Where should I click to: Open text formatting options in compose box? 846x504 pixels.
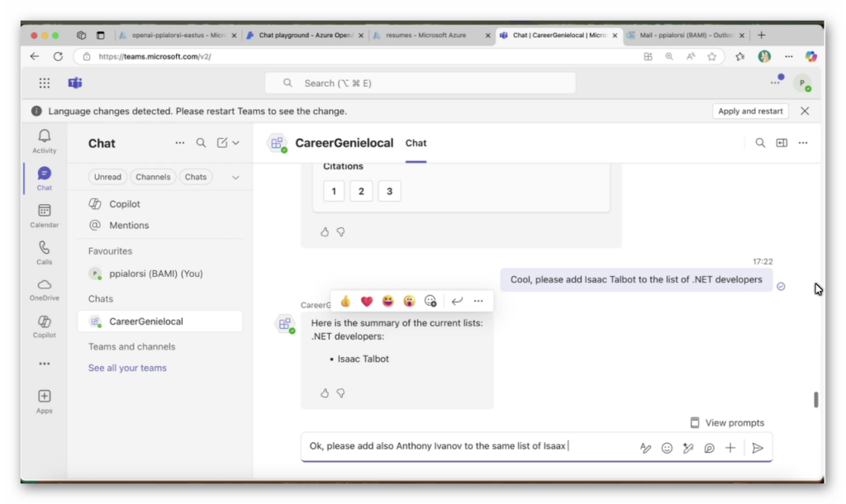645,448
